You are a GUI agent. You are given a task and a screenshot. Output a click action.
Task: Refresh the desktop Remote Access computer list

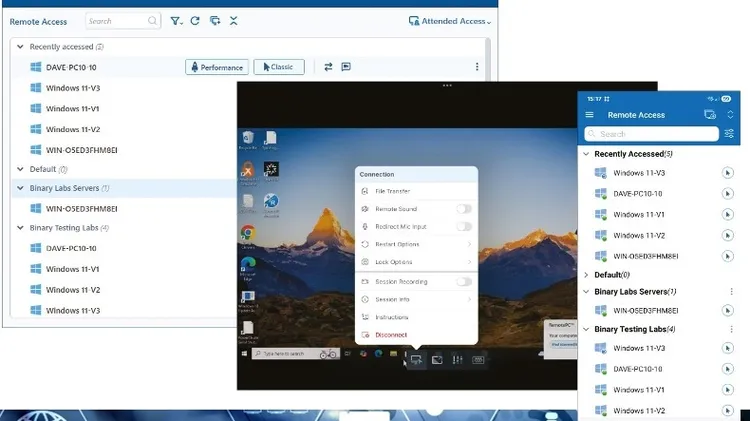tap(195, 21)
